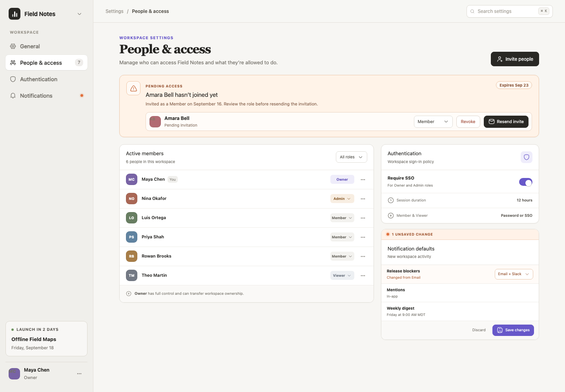Click Amara Bell's avatar
565x392 pixels.
point(155,122)
